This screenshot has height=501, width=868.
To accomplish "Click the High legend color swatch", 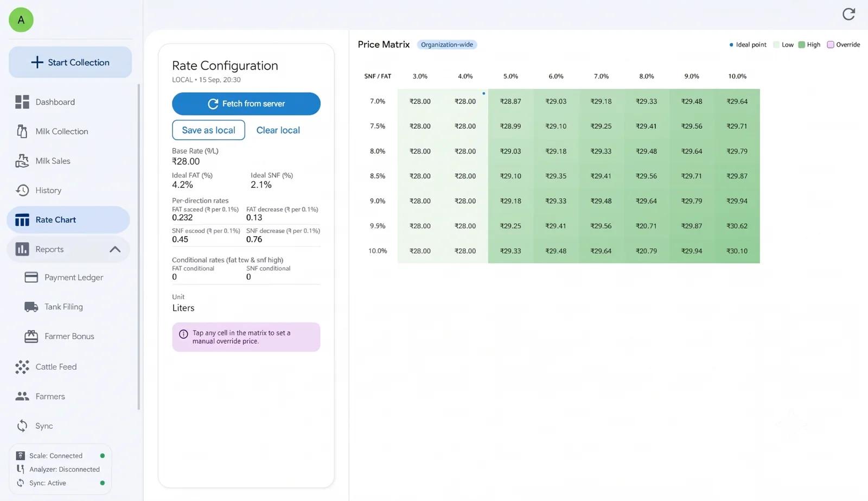I will coord(802,45).
